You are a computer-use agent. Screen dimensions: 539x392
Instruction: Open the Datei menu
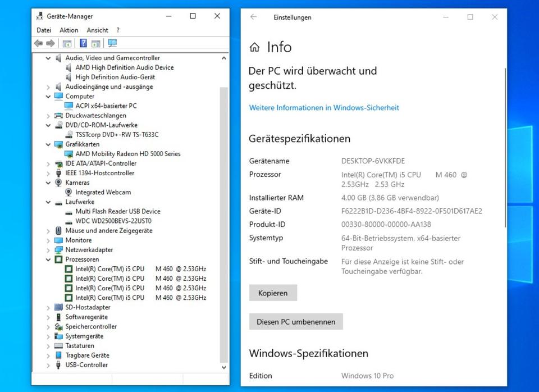44,30
